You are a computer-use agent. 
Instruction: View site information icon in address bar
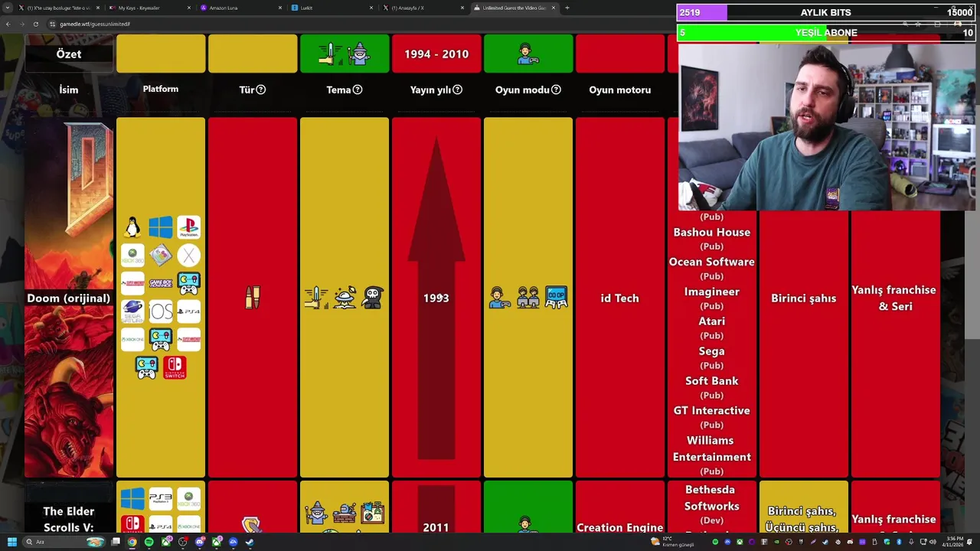(52, 24)
